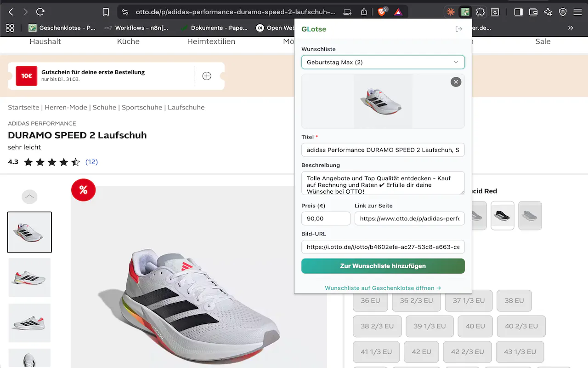Select shoe size 36 EU
588x368 pixels.
tap(370, 300)
